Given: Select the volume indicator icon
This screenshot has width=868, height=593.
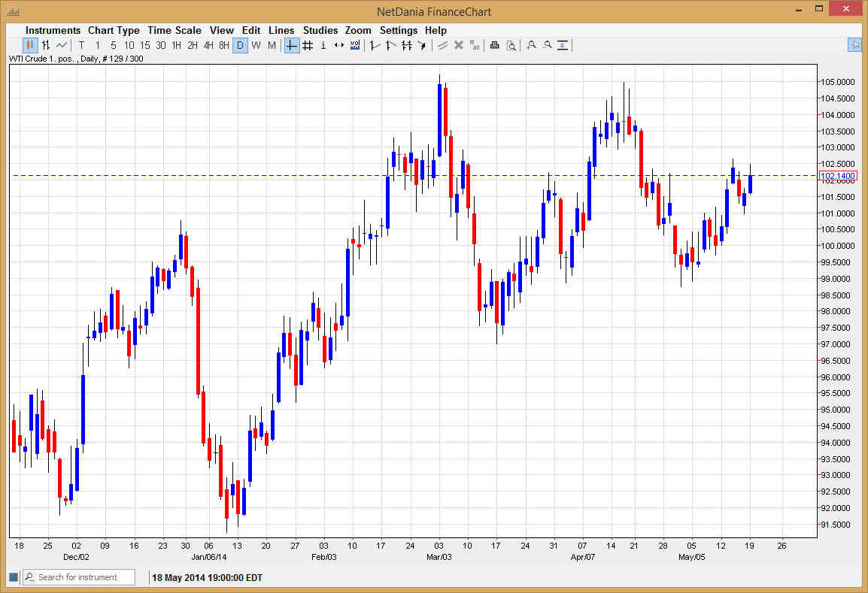Looking at the screenshot, I should click(355, 45).
